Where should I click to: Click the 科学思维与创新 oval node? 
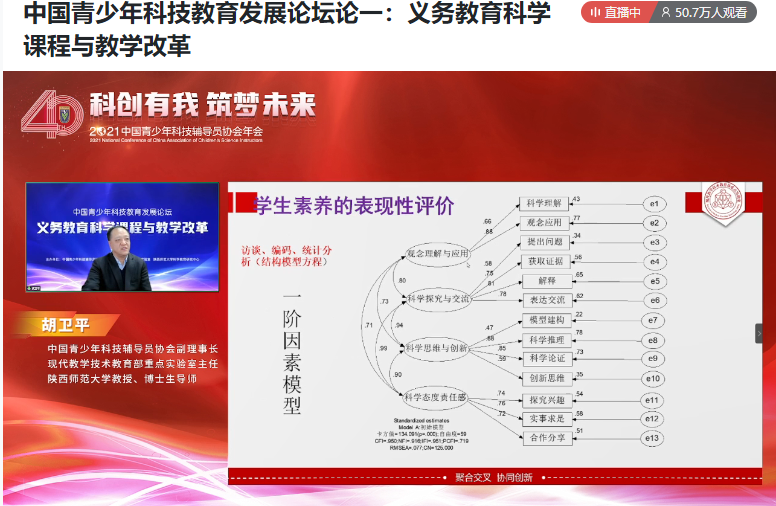tap(436, 348)
